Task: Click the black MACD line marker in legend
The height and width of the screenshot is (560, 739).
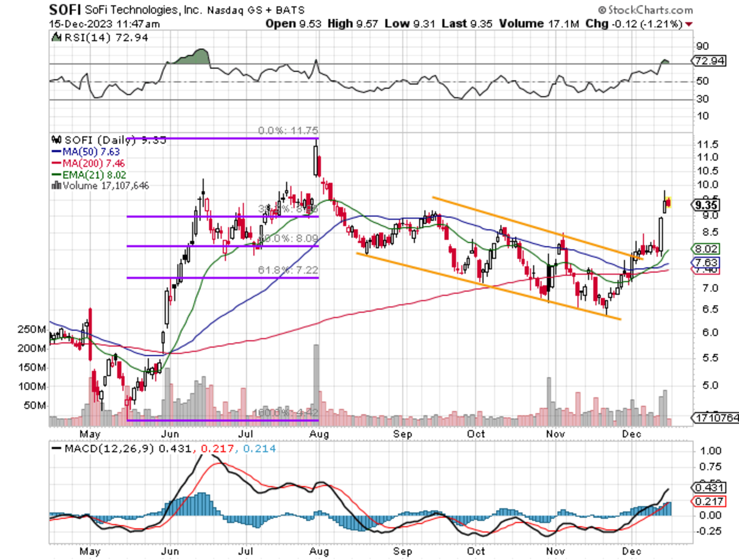Action: 57,448
